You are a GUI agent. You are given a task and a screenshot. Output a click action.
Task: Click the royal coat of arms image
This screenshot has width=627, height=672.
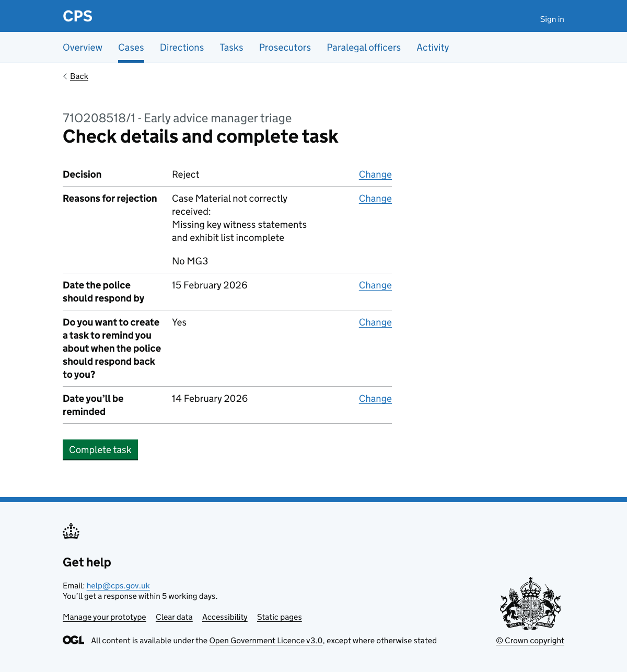tap(530, 603)
